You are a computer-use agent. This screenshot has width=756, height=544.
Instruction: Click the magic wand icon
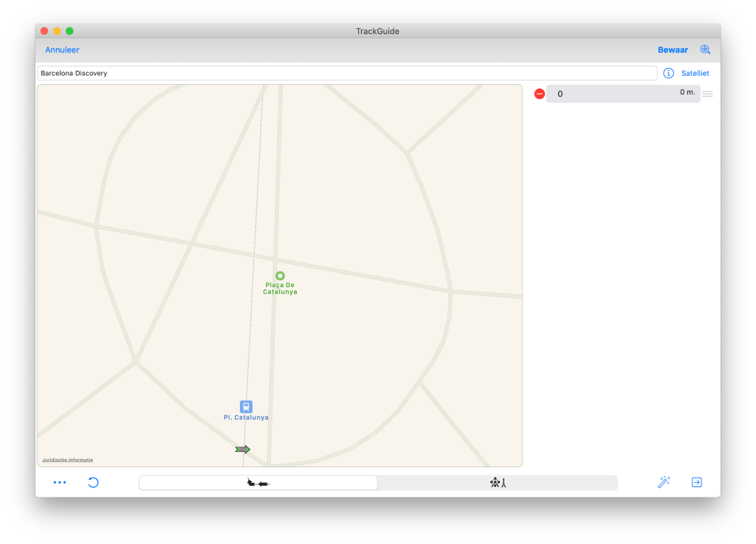pyautogui.click(x=664, y=482)
